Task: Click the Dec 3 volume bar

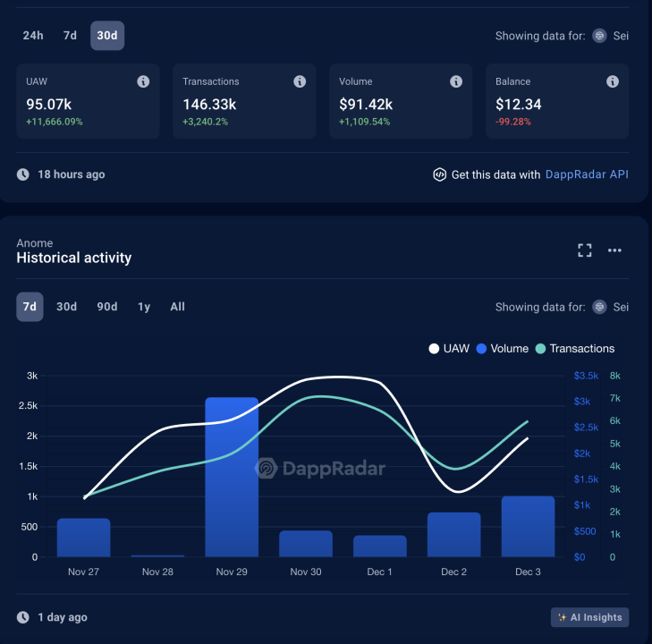Action: [528, 527]
